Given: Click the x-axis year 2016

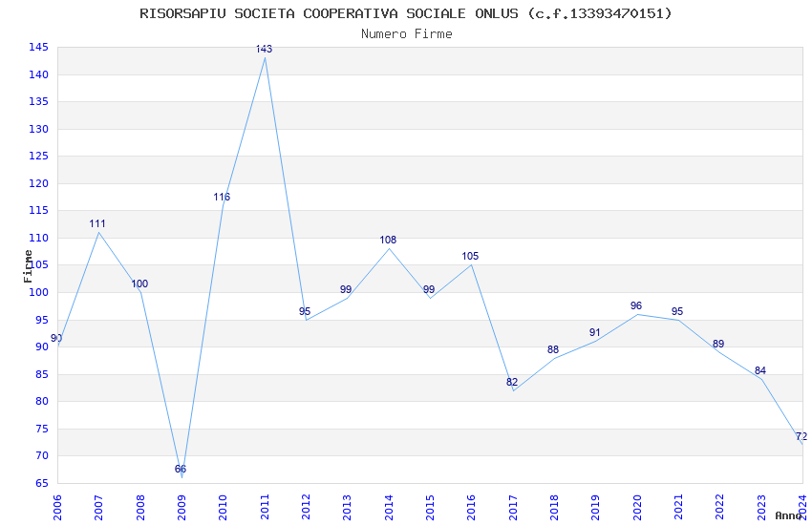Looking at the screenshot, I should tap(471, 508).
